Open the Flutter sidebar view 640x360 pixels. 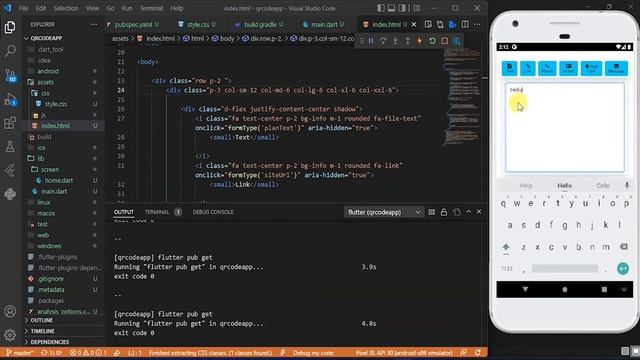coord(10,170)
